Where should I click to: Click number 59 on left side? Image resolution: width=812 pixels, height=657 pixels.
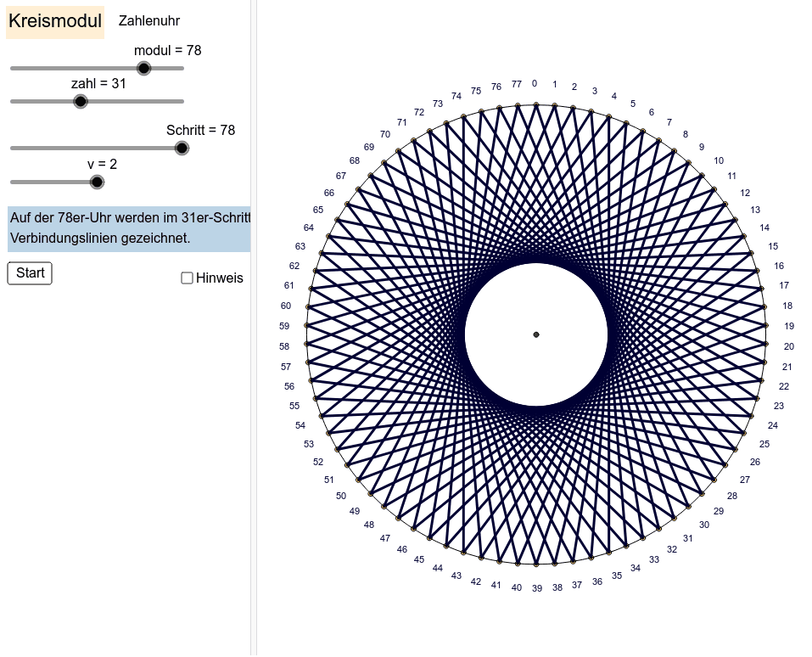[284, 326]
